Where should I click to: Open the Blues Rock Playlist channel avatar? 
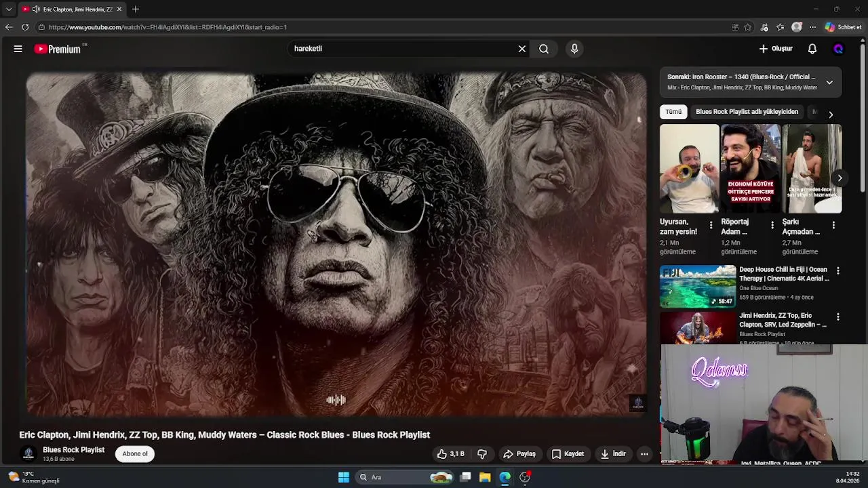tap(28, 454)
